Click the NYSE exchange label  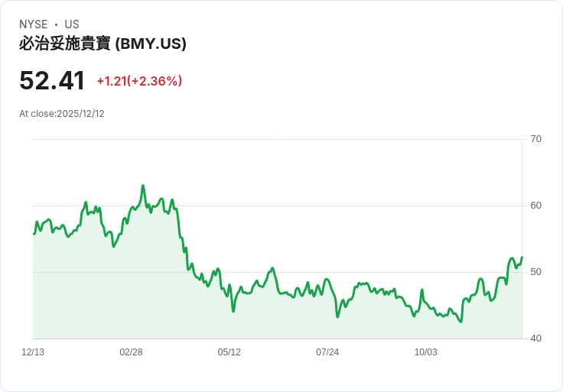click(32, 24)
